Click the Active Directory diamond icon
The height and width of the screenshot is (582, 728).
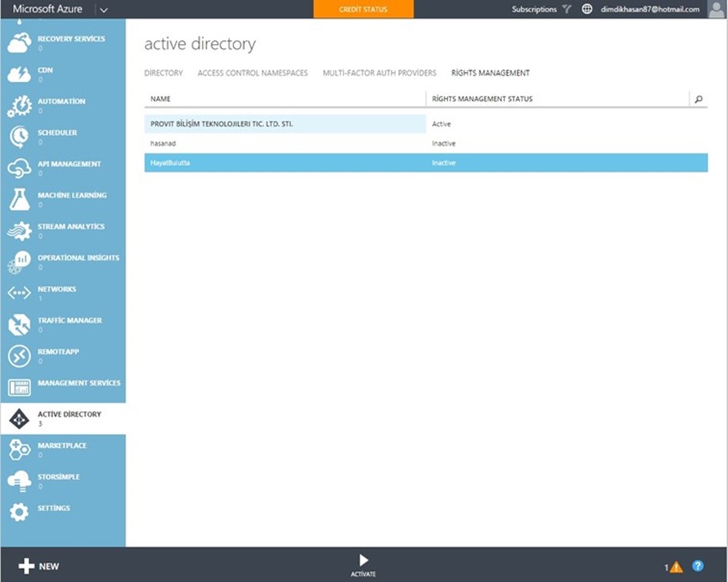click(x=19, y=419)
